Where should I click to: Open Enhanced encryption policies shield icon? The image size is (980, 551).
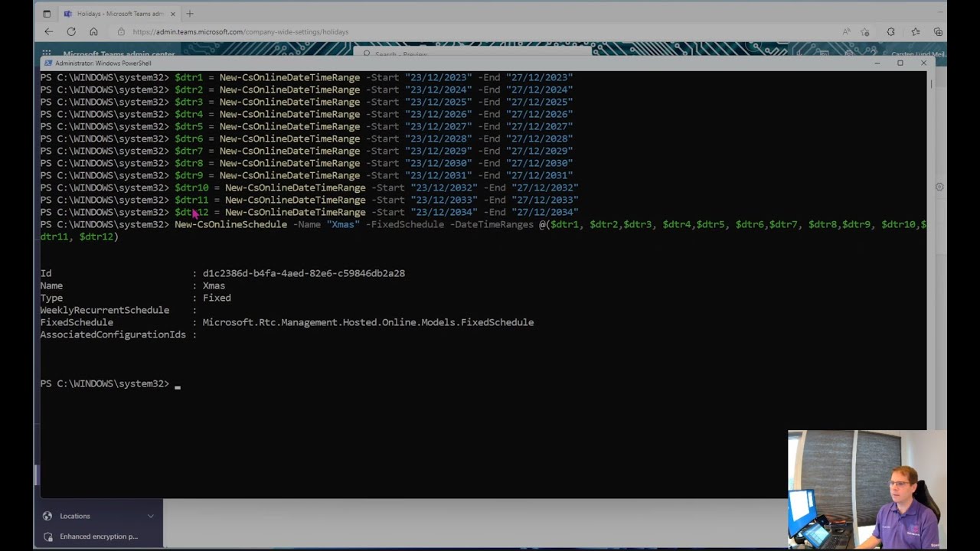click(x=47, y=536)
